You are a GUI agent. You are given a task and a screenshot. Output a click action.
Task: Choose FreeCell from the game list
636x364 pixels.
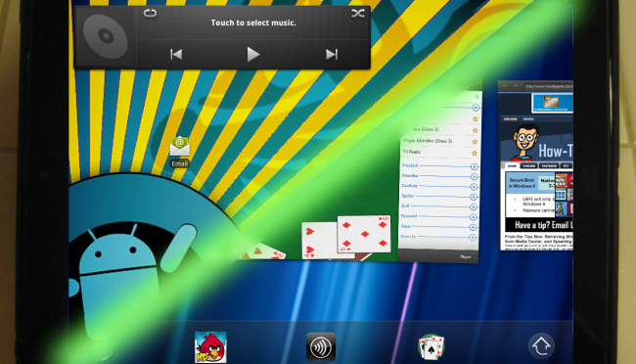tap(410, 165)
